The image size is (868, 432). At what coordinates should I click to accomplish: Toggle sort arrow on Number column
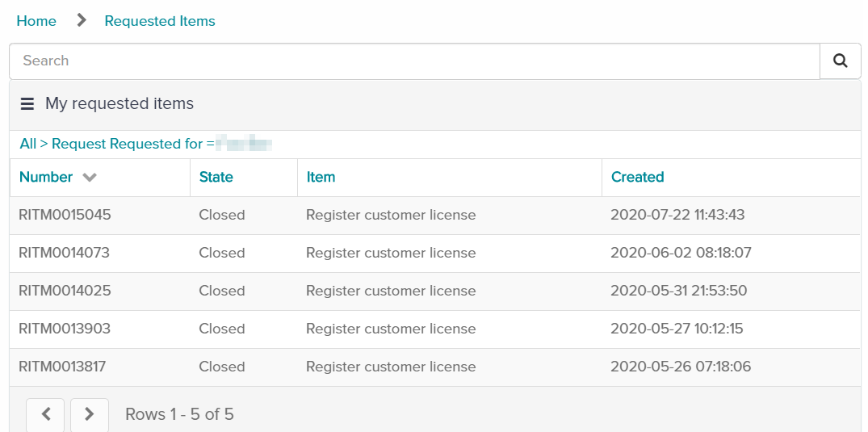coord(90,178)
